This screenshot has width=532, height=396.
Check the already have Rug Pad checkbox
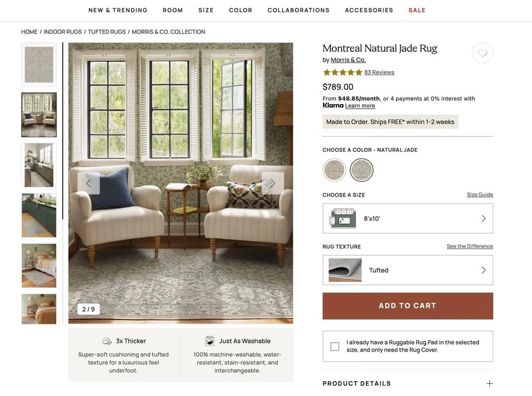pyautogui.click(x=335, y=347)
